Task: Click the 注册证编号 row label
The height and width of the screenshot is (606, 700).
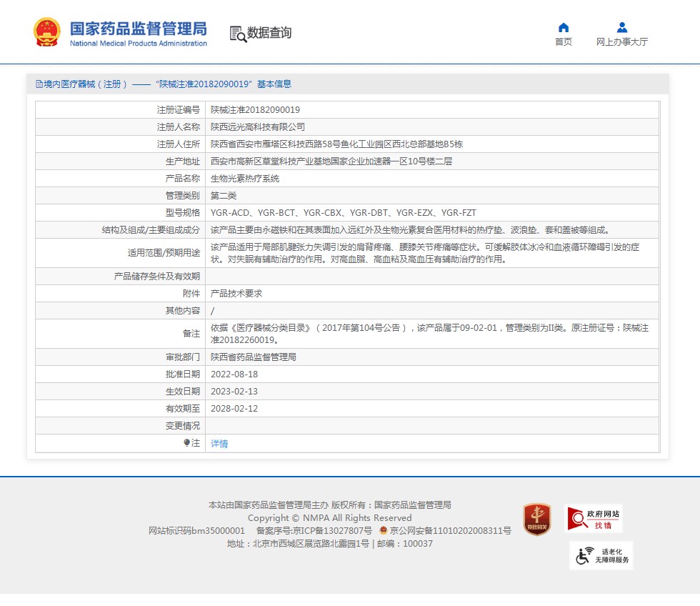Action: [178, 110]
